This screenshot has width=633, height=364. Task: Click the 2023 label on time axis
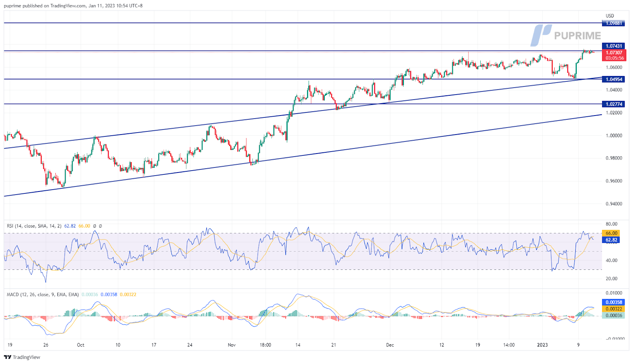tap(542, 345)
